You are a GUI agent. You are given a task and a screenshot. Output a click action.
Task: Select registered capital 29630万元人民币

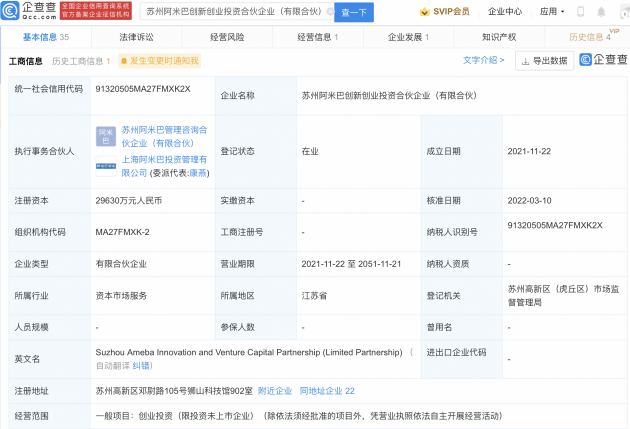129,200
